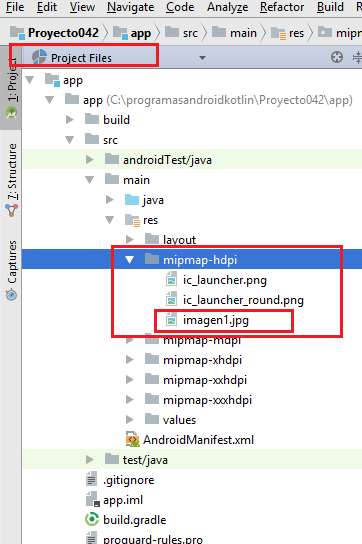Select the imagen1.jpg file name
Viewport: 362px width, 544px height.
pos(216,320)
